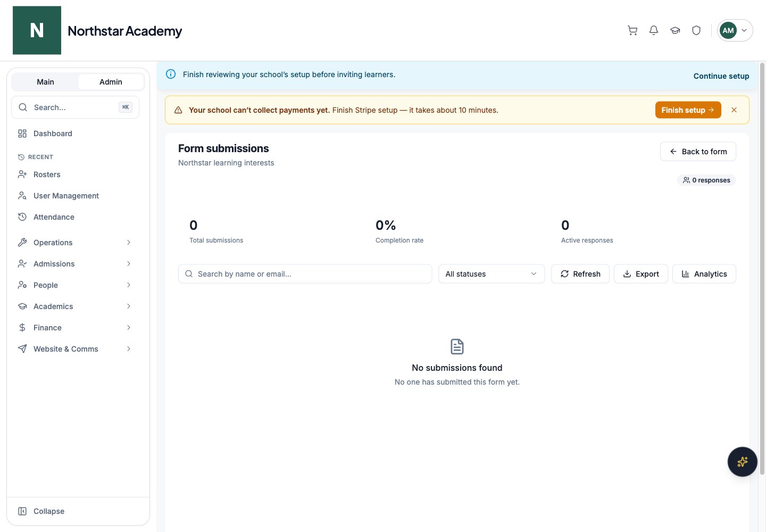The width and height of the screenshot is (766, 532).
Task: Click the Finish setup button
Action: [x=688, y=110]
